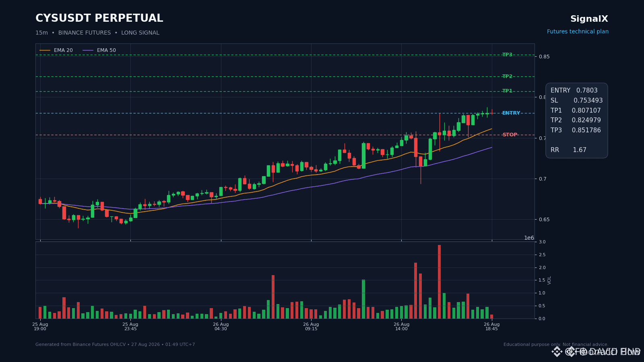Image resolution: width=644 pixels, height=362 pixels.
Task: Select ENTRY 0.7803 row in the plan panel
Action: (x=574, y=90)
